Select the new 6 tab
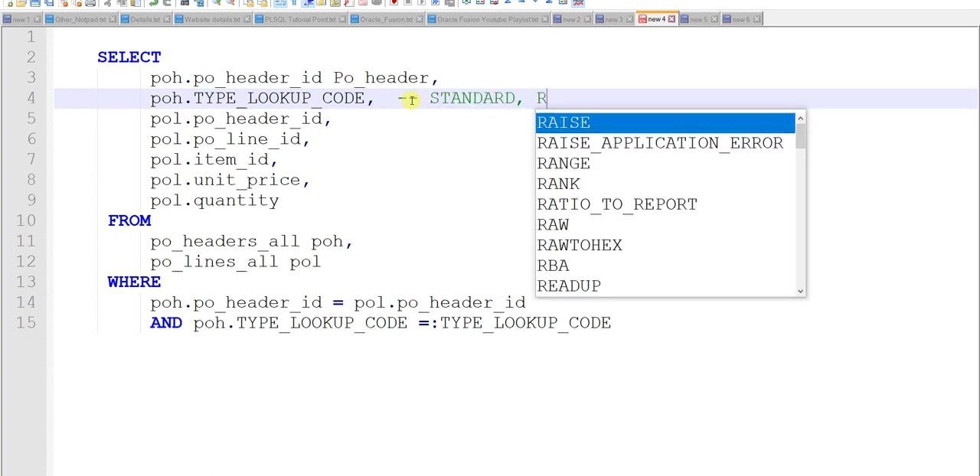980x476 pixels. pyautogui.click(x=740, y=19)
